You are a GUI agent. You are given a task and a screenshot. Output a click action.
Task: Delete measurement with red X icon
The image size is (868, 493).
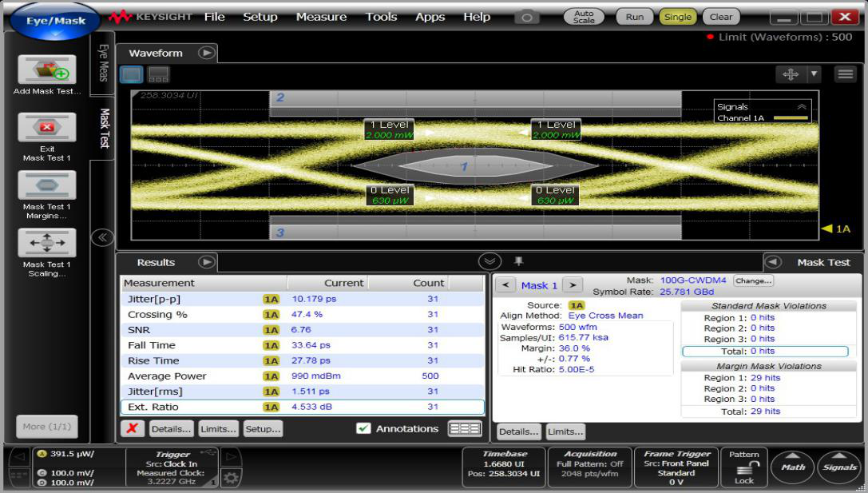tap(132, 429)
